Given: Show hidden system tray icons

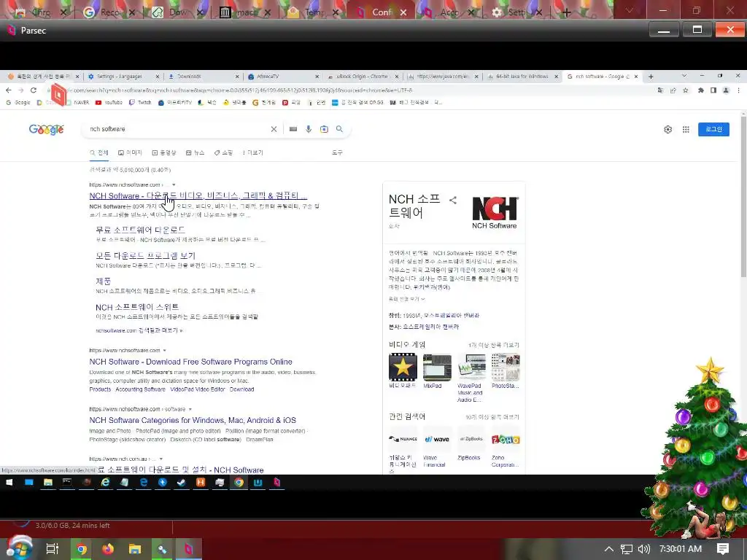Looking at the screenshot, I should 609,549.
